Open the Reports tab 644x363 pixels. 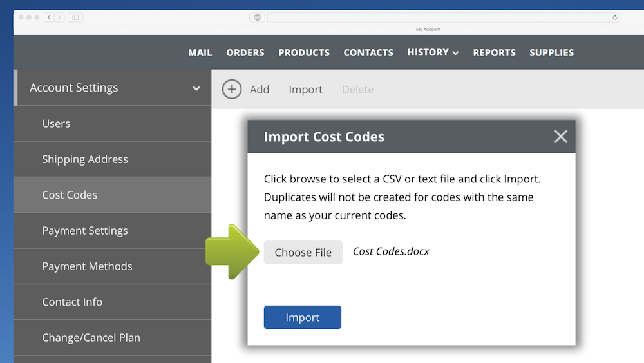coord(494,53)
